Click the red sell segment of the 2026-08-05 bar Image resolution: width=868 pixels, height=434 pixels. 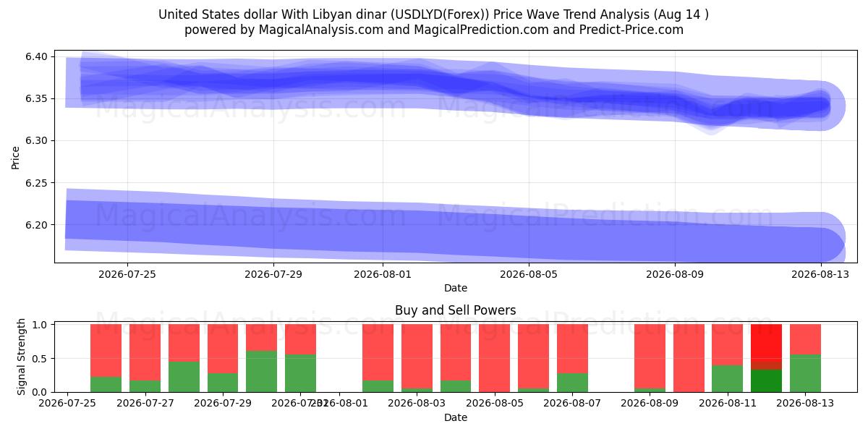tap(495, 357)
